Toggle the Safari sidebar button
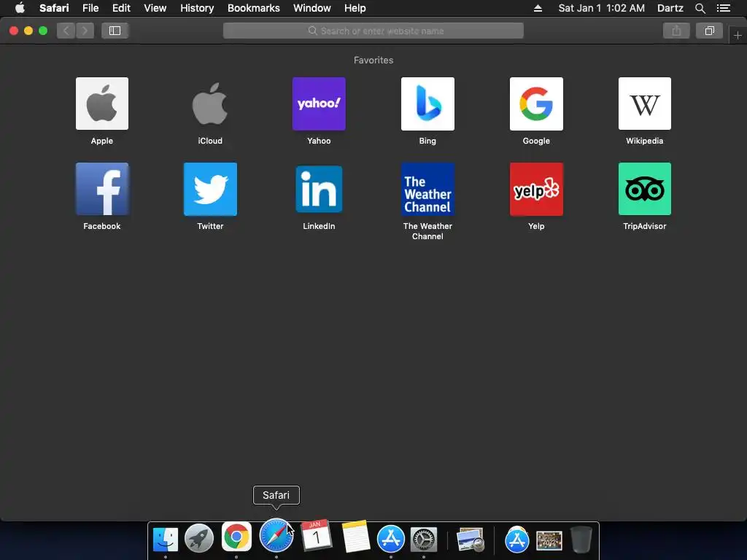Screen dimensions: 747x560 115,31
